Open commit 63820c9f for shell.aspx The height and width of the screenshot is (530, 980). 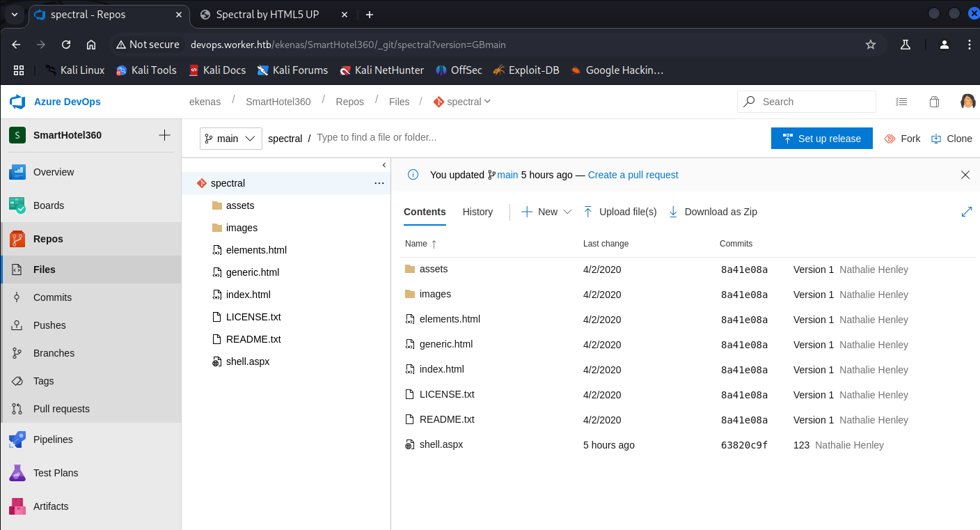[x=745, y=445]
